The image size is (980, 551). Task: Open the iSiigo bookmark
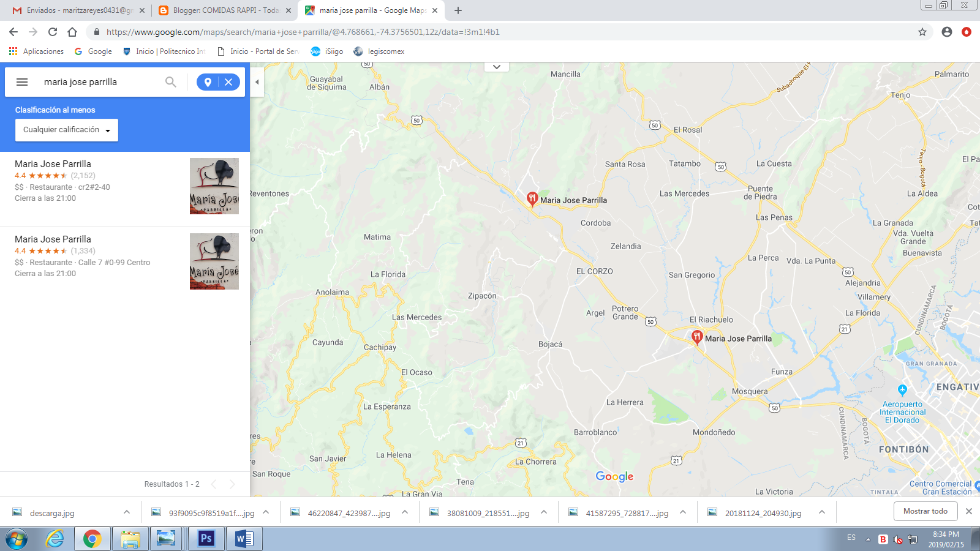pos(327,51)
